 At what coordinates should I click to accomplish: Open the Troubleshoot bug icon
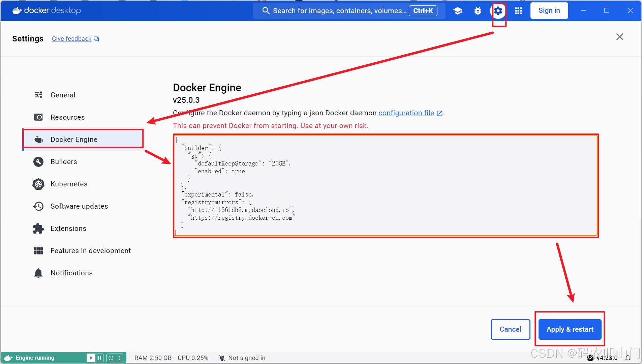point(478,11)
